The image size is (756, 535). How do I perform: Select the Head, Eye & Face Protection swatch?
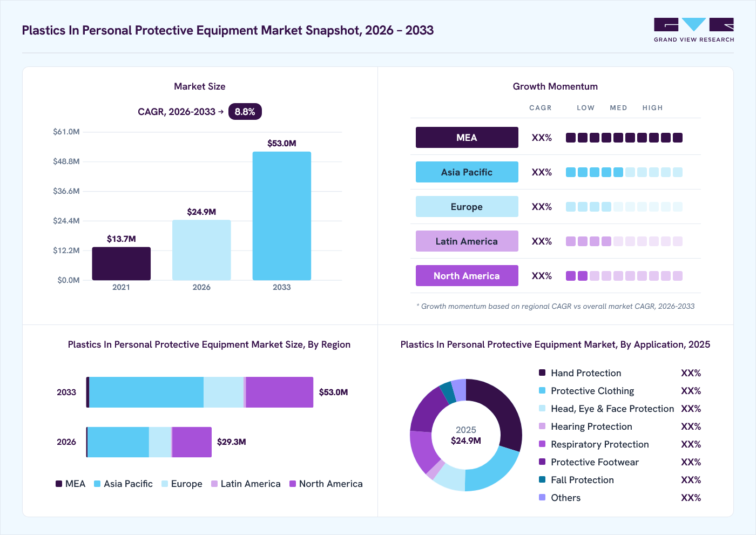click(x=542, y=408)
